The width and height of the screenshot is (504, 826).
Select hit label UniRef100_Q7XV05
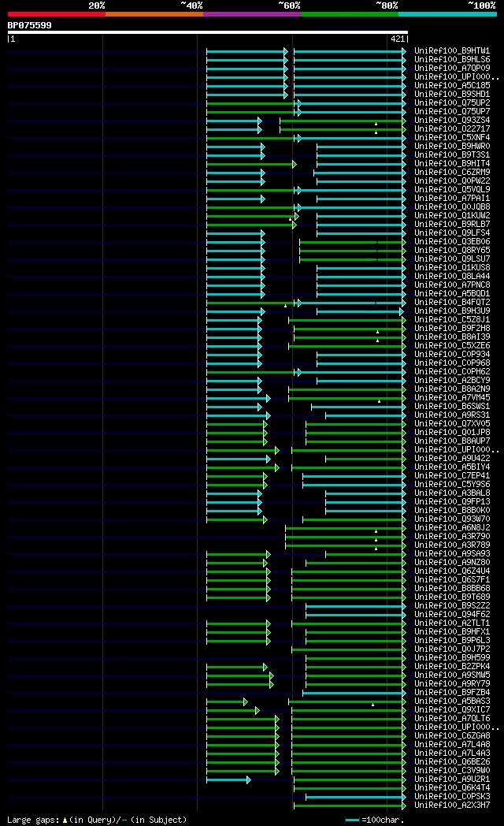[452, 423]
